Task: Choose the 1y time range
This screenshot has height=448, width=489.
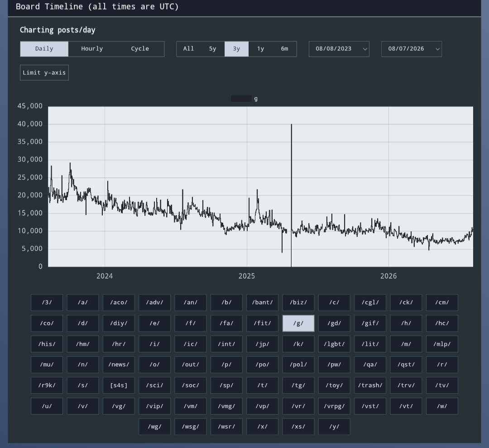Action: pyautogui.click(x=260, y=49)
